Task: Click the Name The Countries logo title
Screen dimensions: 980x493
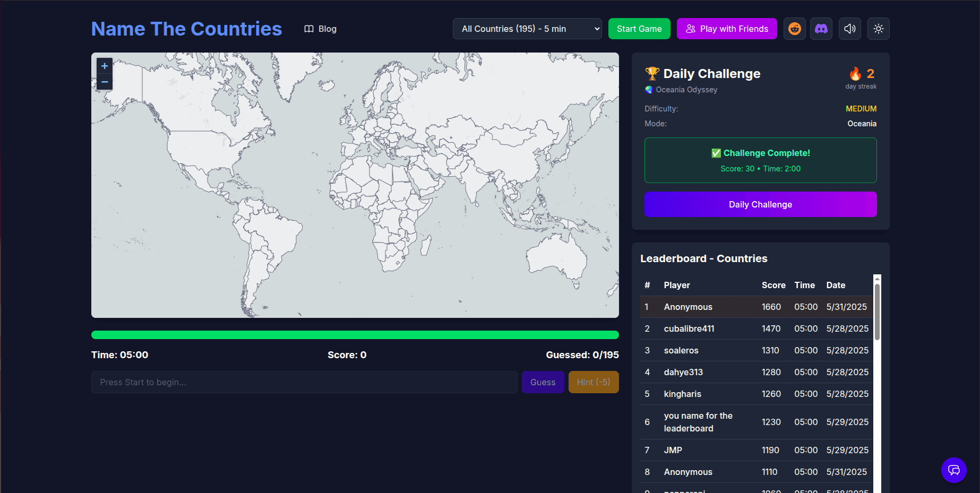Action: 186,29
